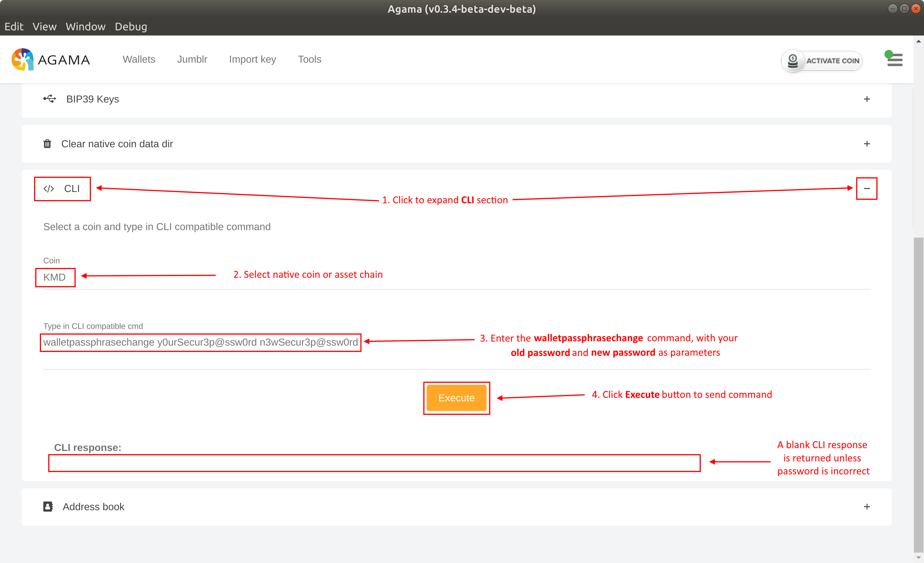Collapse the CLI section with minus
This screenshot has height=563, width=924.
867,189
